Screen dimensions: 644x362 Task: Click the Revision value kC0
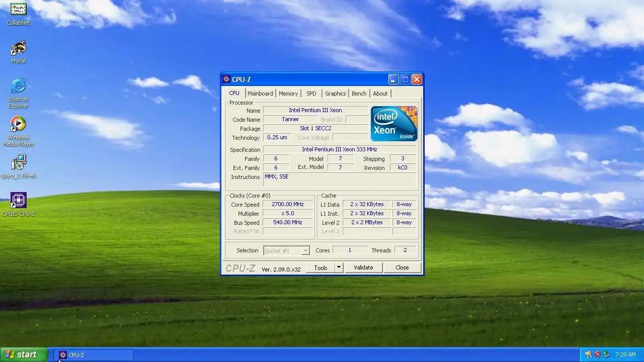pos(403,167)
